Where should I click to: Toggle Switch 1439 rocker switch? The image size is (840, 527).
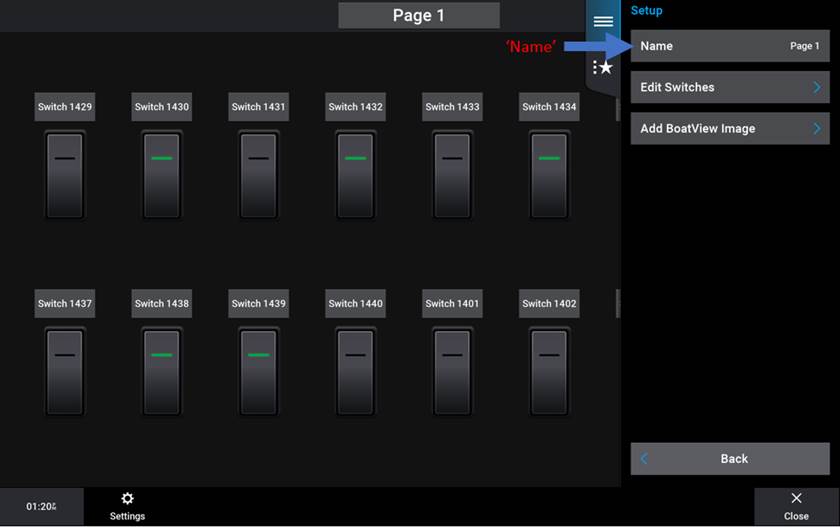(259, 372)
